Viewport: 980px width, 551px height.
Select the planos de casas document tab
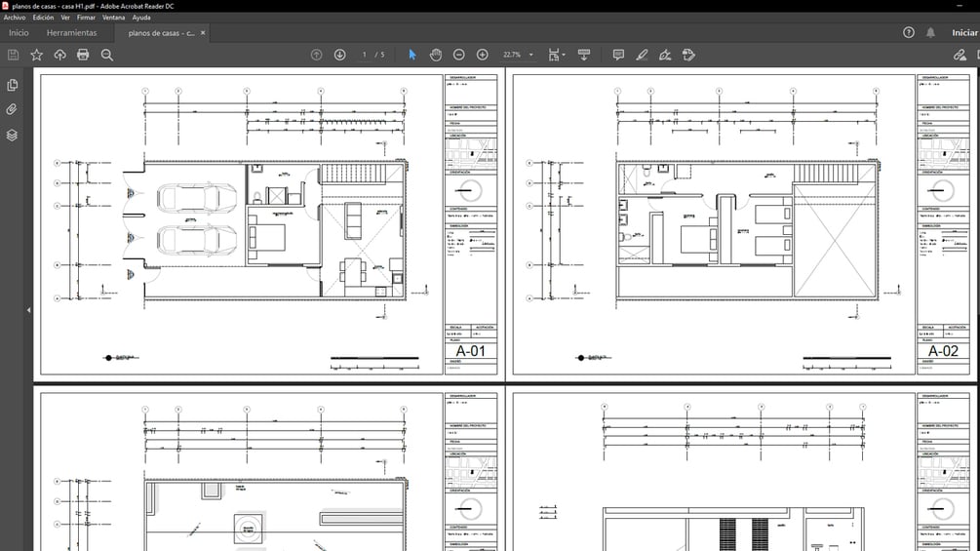(161, 33)
